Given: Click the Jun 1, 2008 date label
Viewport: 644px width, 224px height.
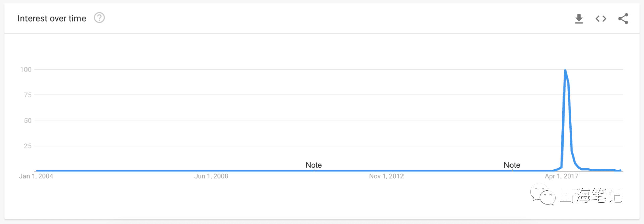Looking at the screenshot, I should (x=211, y=176).
